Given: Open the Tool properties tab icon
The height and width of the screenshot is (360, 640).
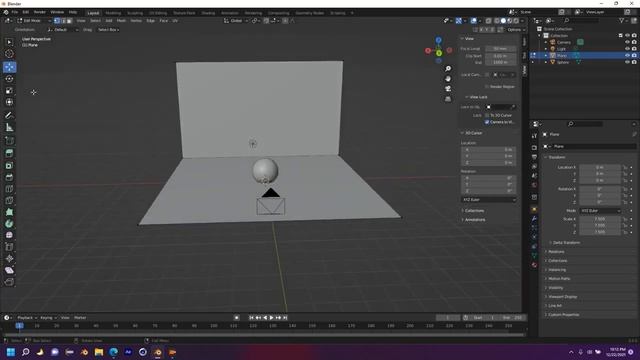Looking at the screenshot, I should [x=534, y=136].
